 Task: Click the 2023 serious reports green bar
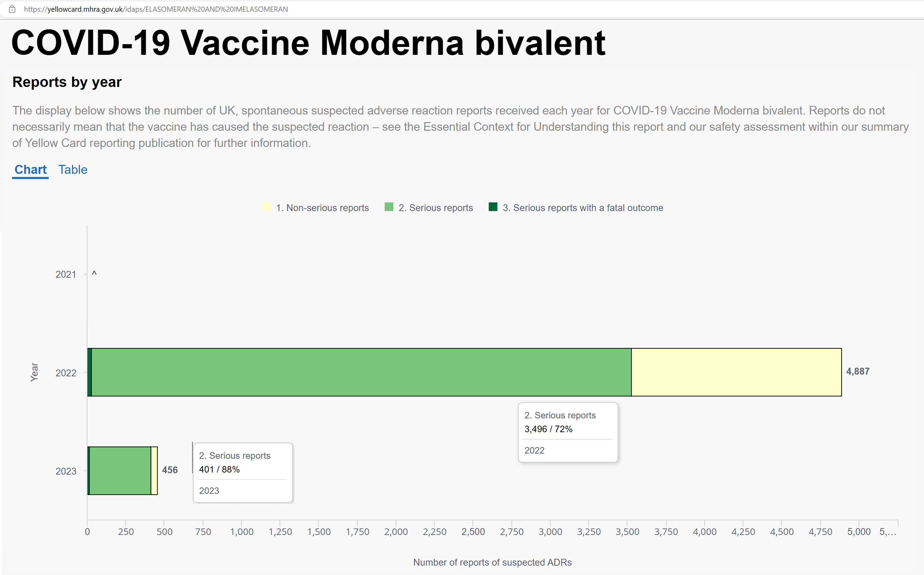(x=120, y=471)
